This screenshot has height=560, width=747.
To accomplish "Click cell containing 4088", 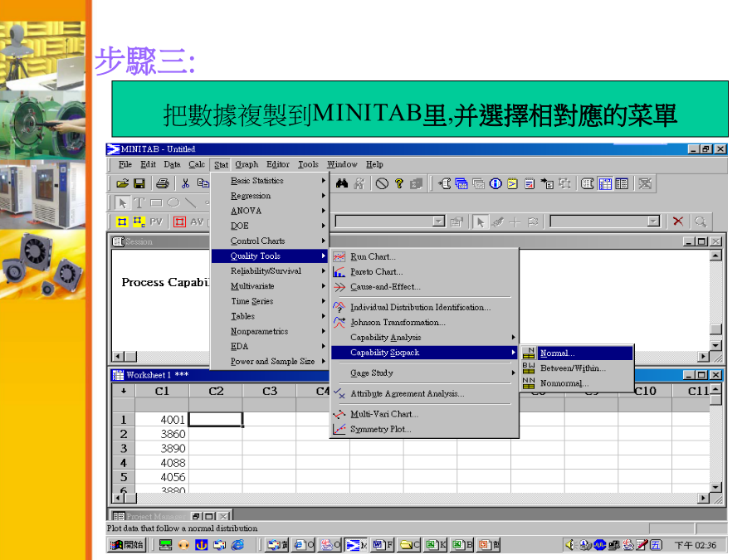I will coord(162,463).
